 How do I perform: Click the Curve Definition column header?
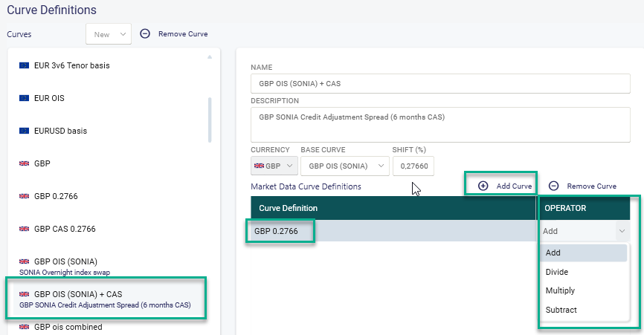[x=393, y=208]
